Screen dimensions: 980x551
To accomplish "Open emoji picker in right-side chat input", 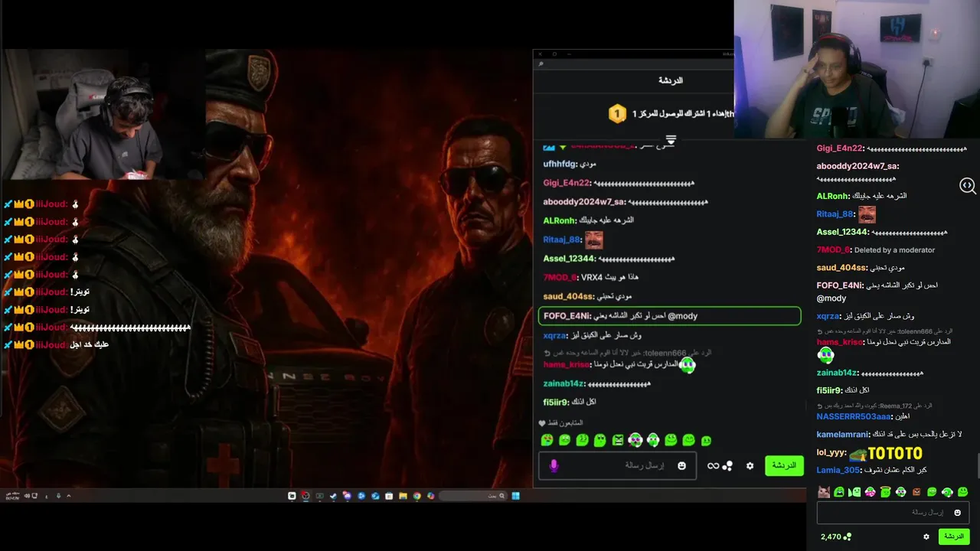I will (957, 513).
